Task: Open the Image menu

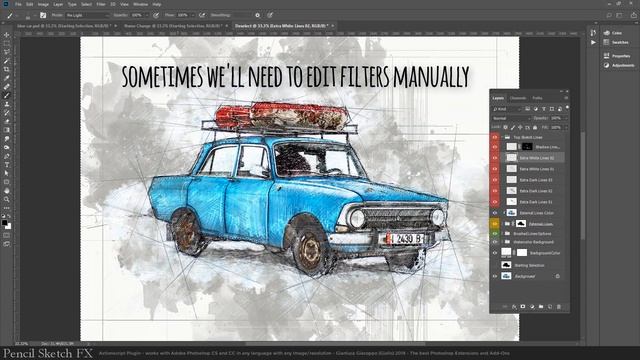Action: pos(43,4)
